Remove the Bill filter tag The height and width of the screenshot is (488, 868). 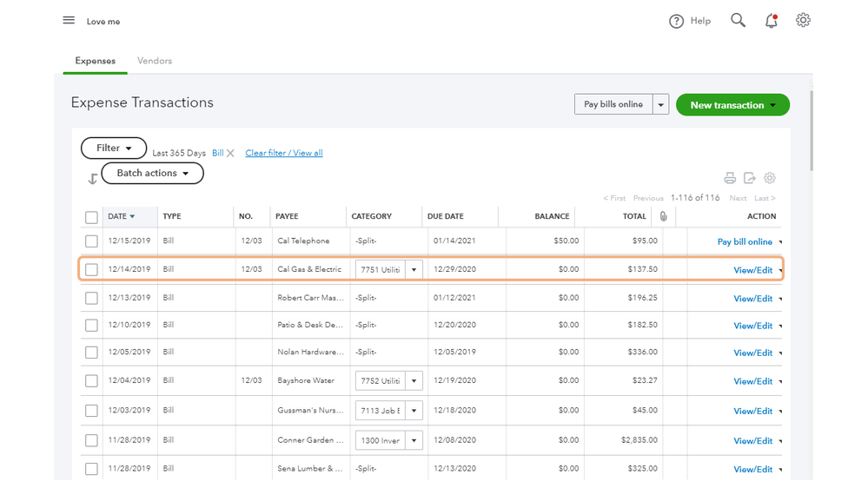pyautogui.click(x=230, y=154)
